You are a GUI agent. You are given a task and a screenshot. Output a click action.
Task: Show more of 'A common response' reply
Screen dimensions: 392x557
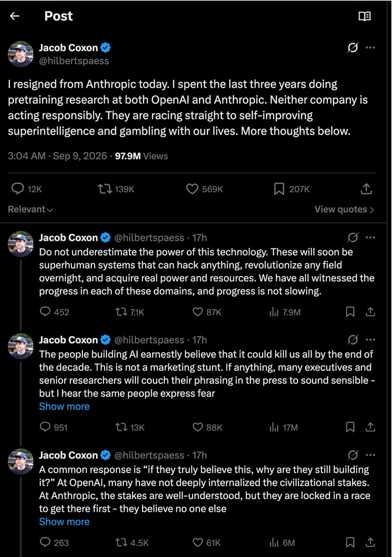click(x=64, y=521)
